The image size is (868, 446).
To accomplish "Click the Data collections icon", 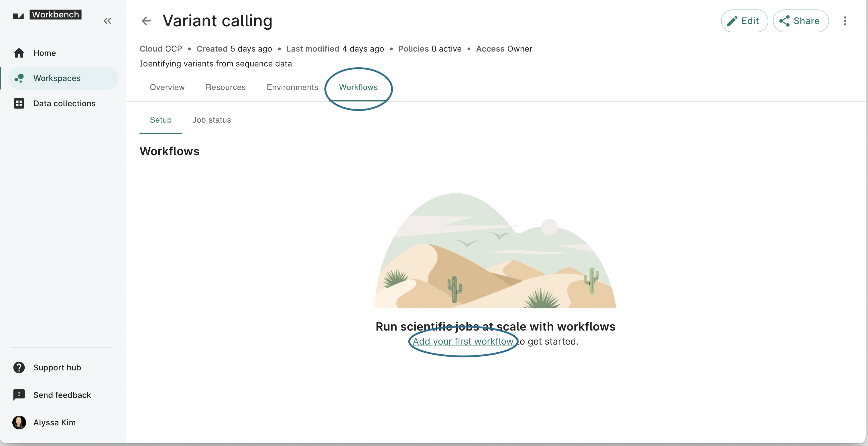I will pyautogui.click(x=19, y=103).
